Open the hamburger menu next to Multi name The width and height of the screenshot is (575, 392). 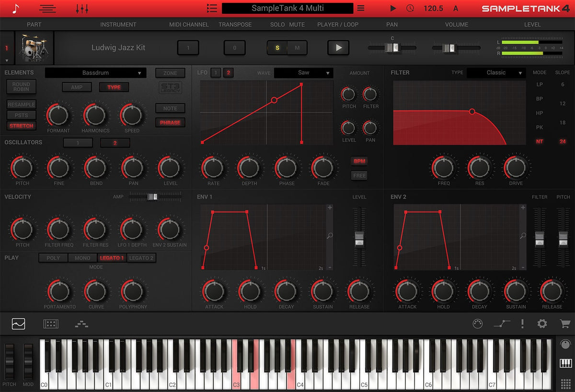coord(361,8)
